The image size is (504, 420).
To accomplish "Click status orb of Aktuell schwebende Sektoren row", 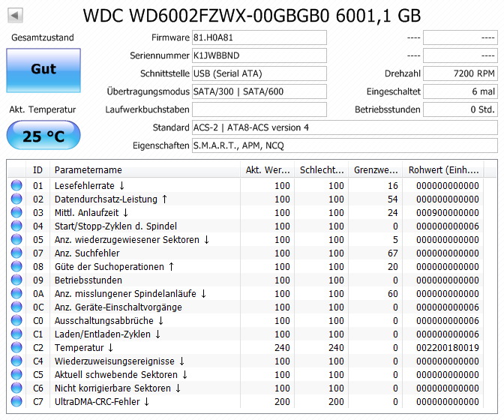I will click(x=16, y=374).
